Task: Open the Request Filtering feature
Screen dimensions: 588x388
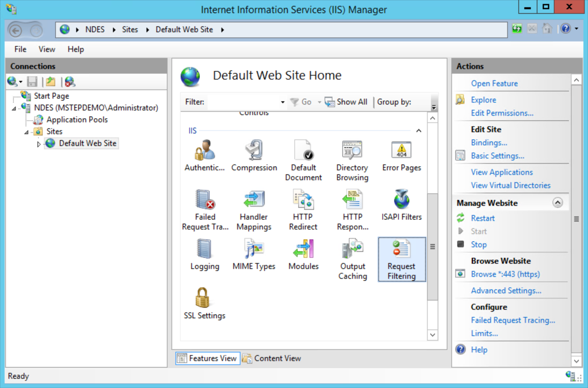Action: pos(401,259)
